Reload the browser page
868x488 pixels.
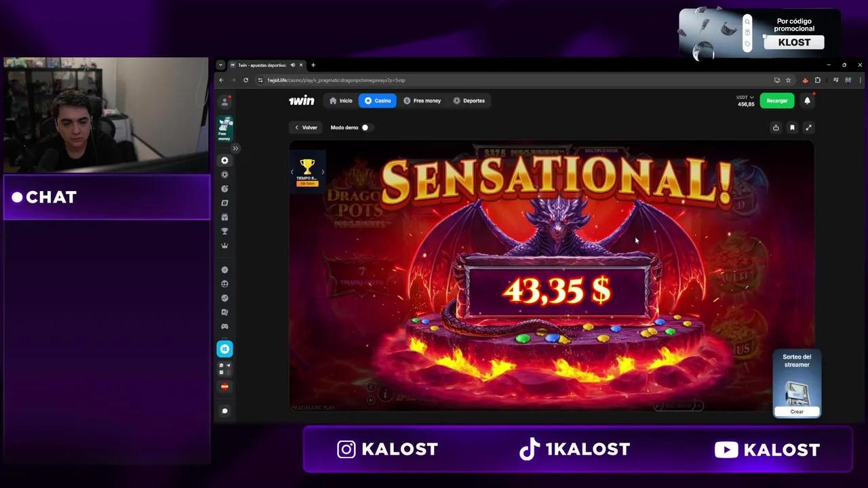[x=245, y=80]
